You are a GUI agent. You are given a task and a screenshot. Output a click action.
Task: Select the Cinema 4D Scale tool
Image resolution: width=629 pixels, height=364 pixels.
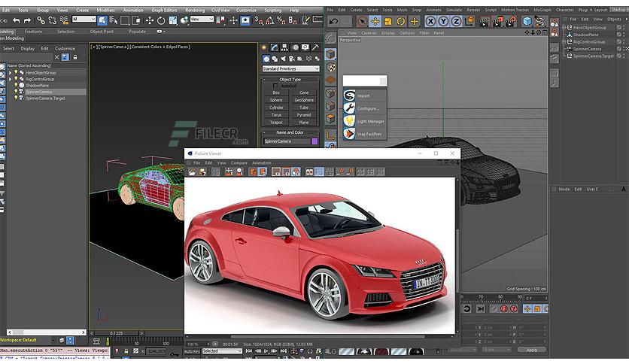388,22
